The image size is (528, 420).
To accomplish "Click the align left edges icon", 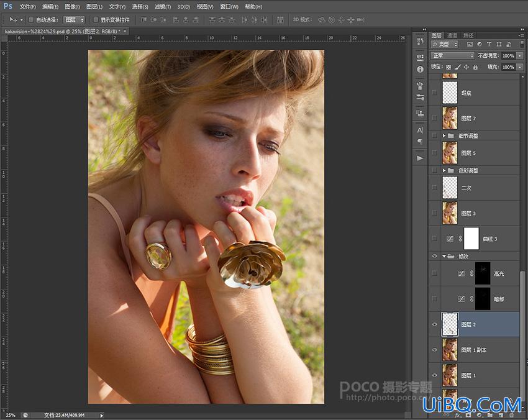I will tap(176, 20).
